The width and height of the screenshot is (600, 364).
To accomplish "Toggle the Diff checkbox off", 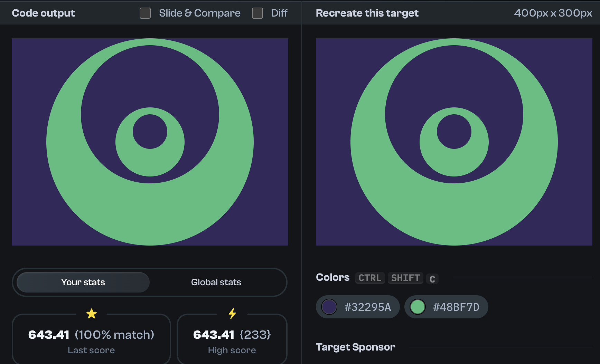I will (257, 13).
